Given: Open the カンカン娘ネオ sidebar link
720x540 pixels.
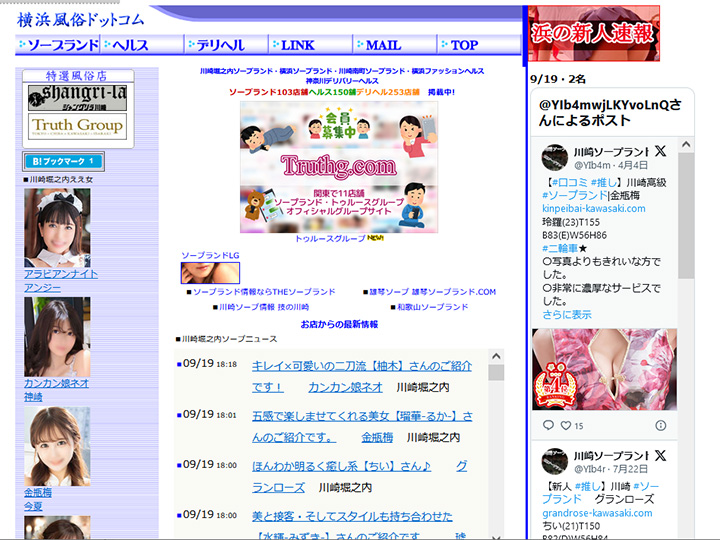Looking at the screenshot, I should (x=56, y=383).
